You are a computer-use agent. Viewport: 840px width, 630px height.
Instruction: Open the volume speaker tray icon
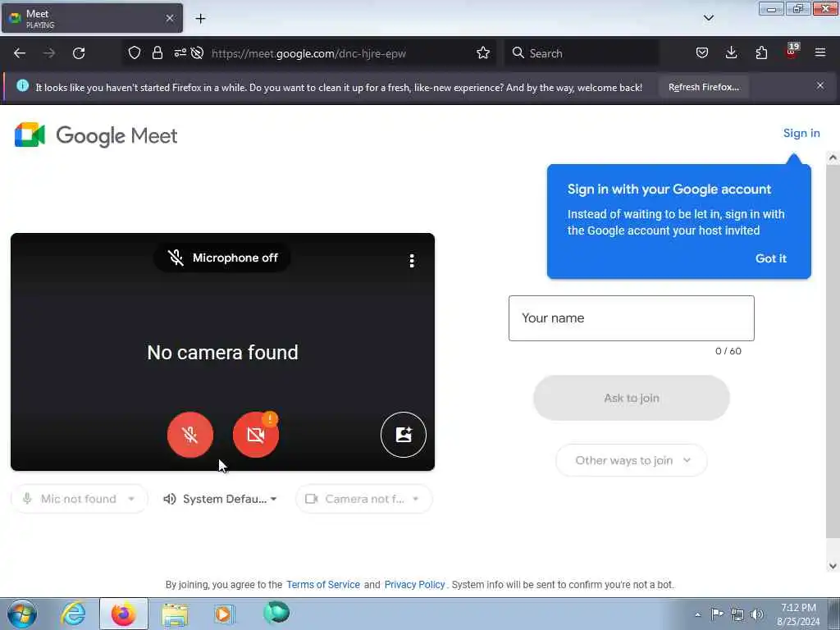tap(757, 614)
